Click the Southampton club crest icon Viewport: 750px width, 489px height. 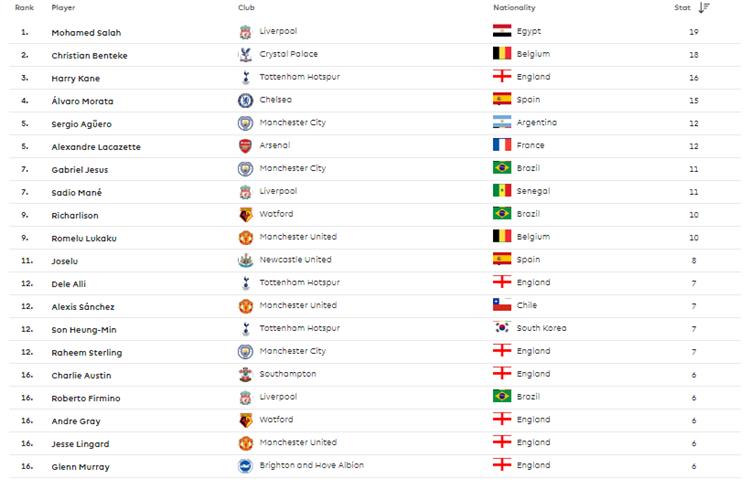click(x=245, y=375)
